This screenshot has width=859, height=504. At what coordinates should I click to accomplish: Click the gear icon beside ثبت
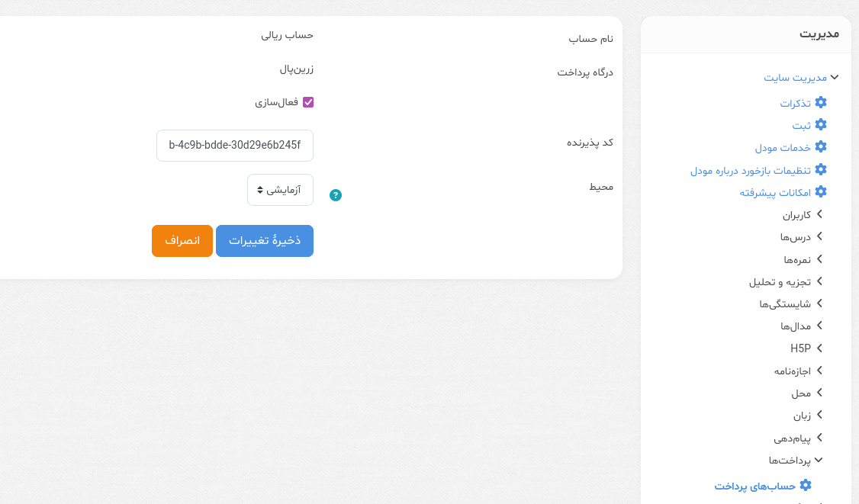click(821, 125)
